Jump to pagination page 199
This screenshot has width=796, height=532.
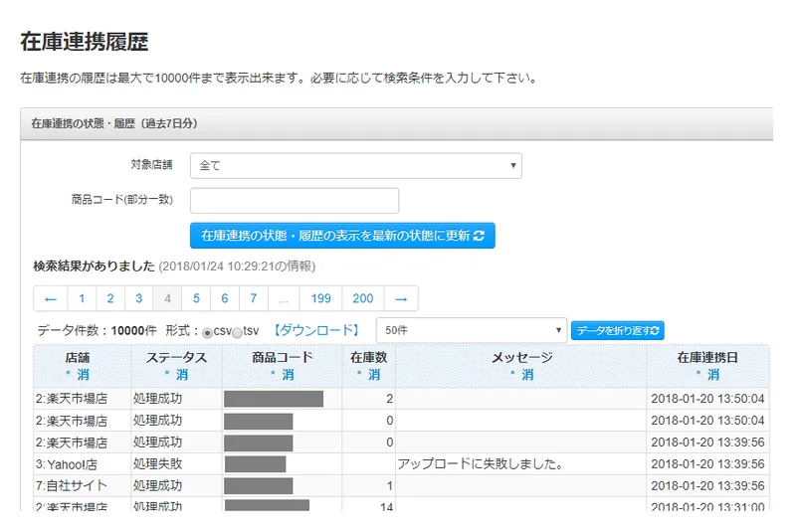[x=320, y=298]
